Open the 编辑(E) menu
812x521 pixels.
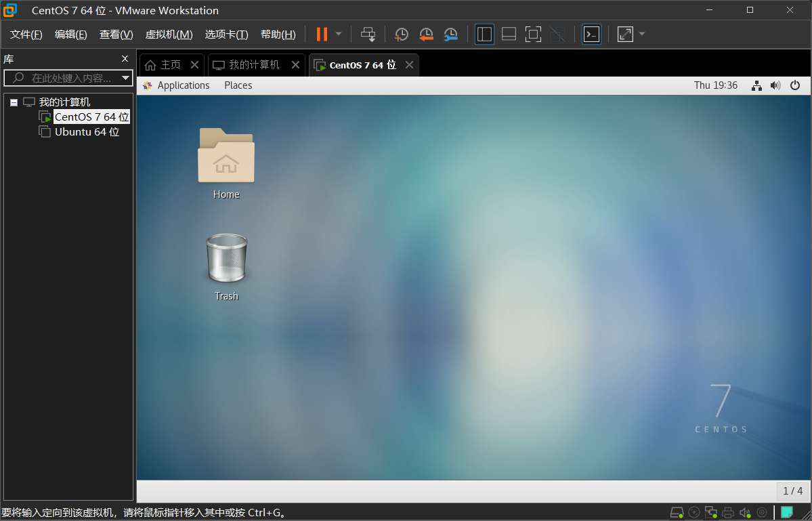coord(71,34)
